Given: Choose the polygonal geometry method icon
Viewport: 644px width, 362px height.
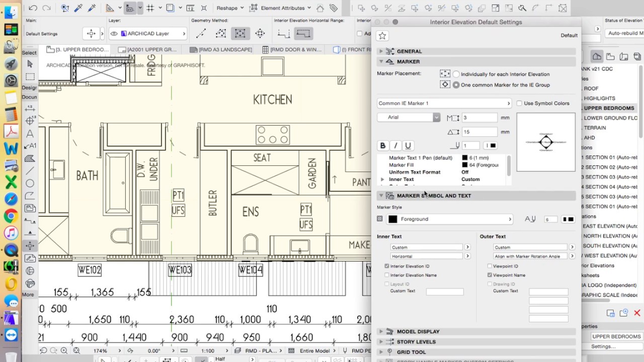Looking at the screenshot, I should (220, 34).
